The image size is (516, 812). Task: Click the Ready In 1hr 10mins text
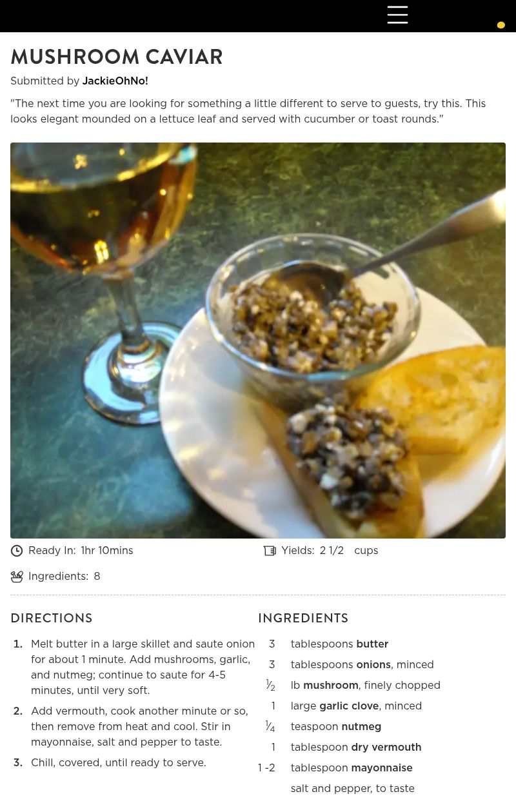tap(81, 551)
